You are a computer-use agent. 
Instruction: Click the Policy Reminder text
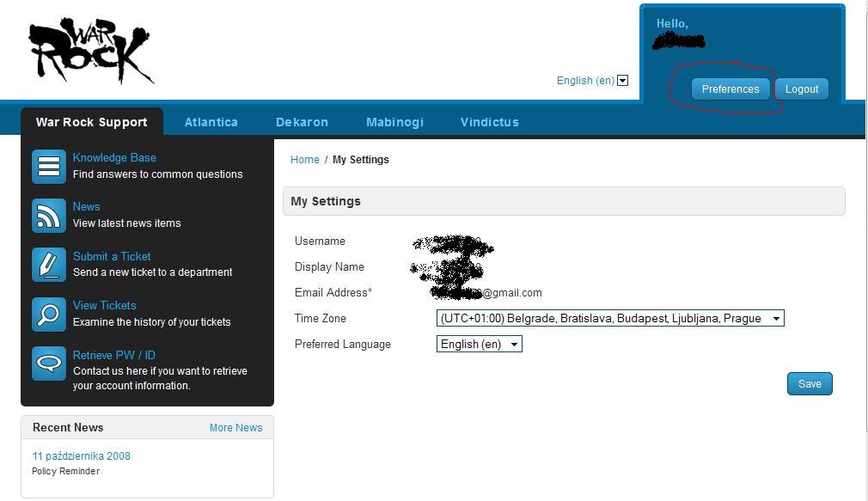[x=66, y=471]
